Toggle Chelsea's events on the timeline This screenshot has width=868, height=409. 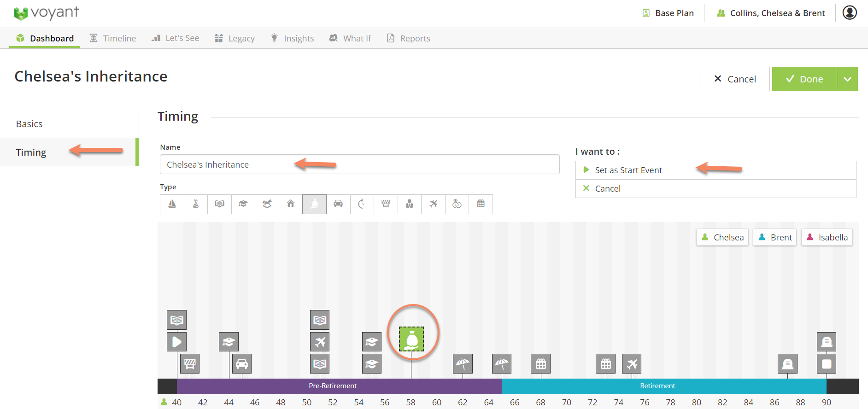(722, 238)
